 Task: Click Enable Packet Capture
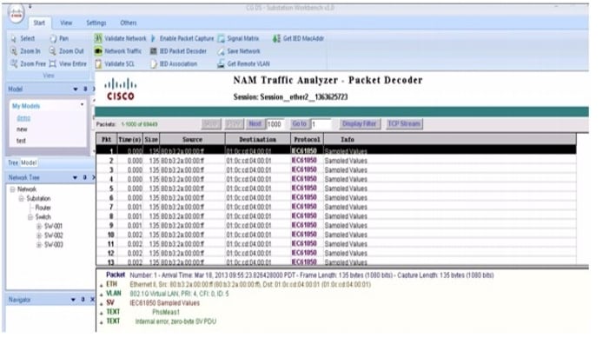(x=182, y=38)
